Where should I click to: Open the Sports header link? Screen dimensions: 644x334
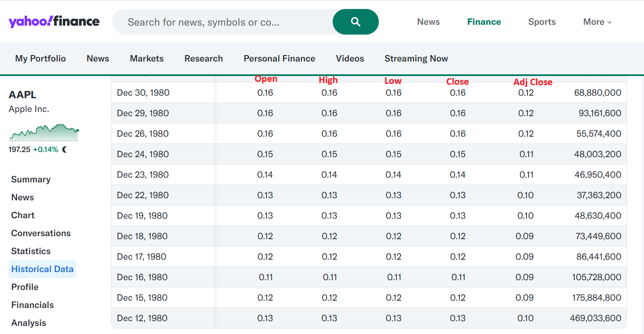point(542,22)
